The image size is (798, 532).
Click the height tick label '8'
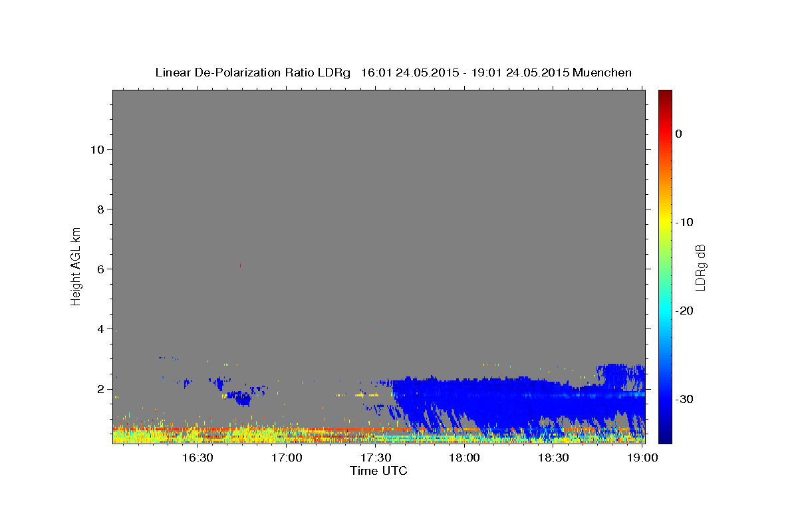pyautogui.click(x=100, y=209)
